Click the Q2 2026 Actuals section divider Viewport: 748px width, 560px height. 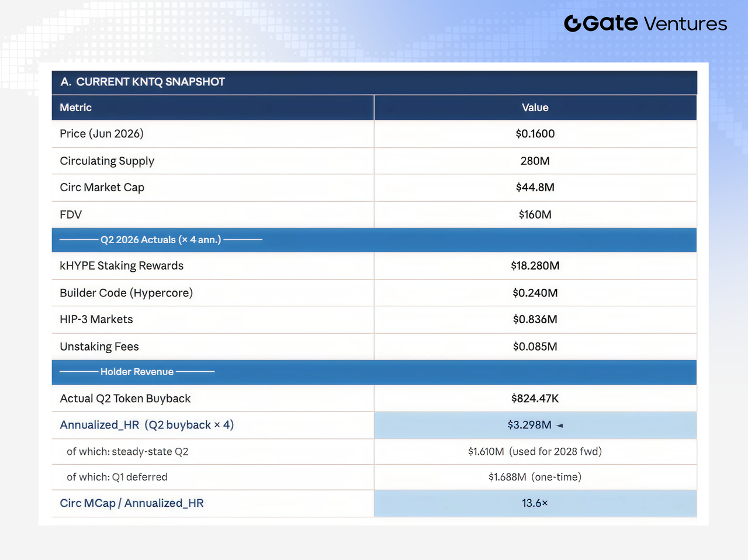[375, 240]
